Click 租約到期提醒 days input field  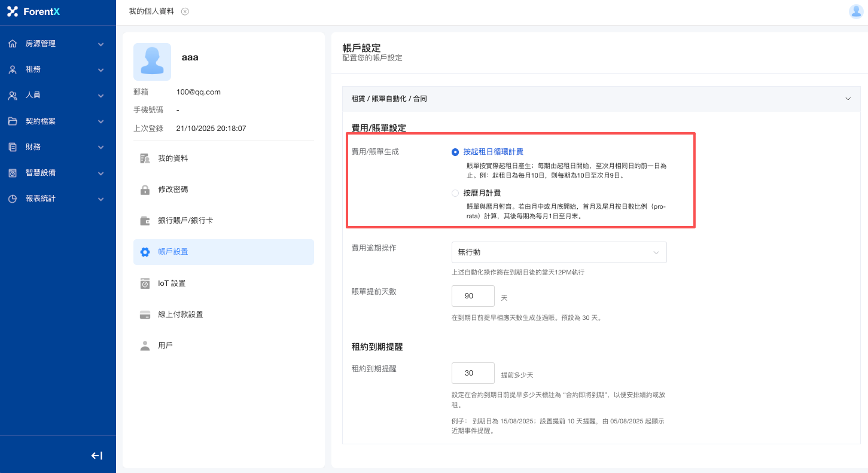(473, 373)
